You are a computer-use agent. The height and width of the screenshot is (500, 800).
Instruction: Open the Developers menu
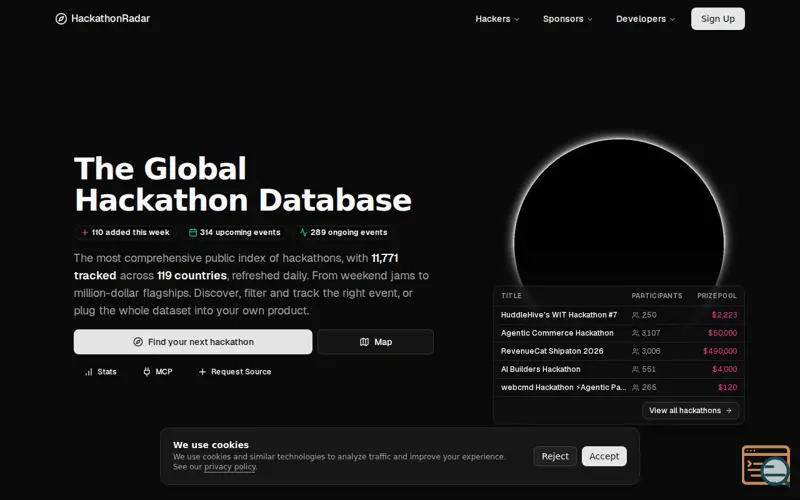(x=645, y=19)
